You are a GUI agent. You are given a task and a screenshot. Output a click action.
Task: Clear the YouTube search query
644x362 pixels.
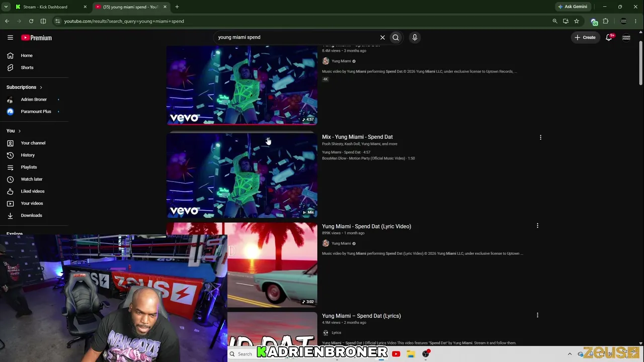tap(382, 37)
